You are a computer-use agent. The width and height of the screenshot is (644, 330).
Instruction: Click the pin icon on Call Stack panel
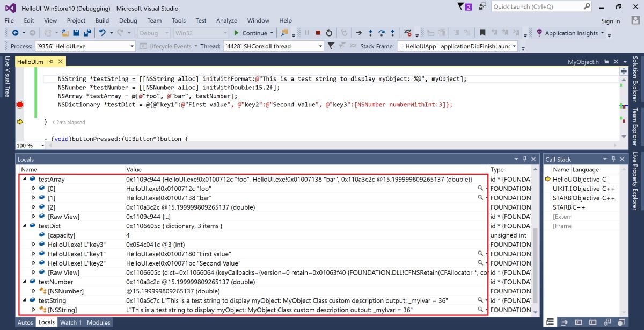(613, 159)
